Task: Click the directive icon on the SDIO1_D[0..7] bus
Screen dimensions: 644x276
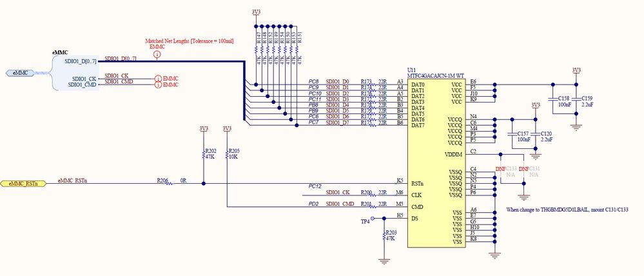Action: coord(157,55)
